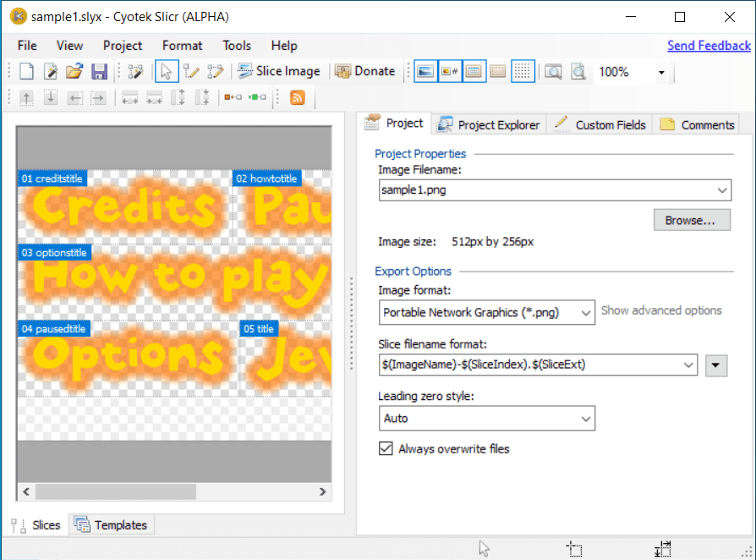Click the move slice right arrow icon

tap(98, 98)
